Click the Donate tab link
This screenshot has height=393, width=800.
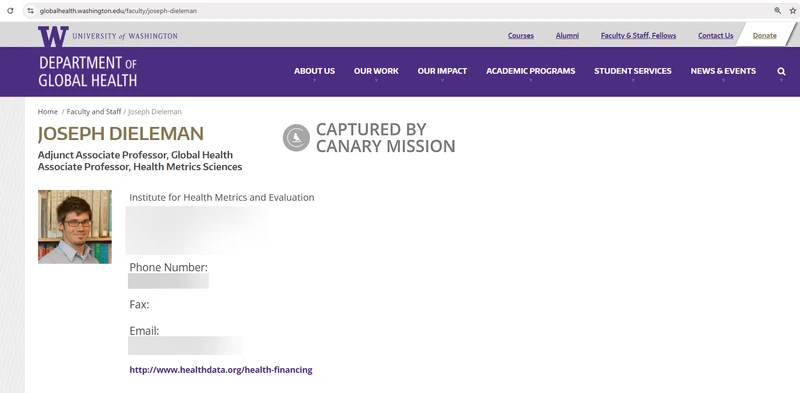[764, 36]
